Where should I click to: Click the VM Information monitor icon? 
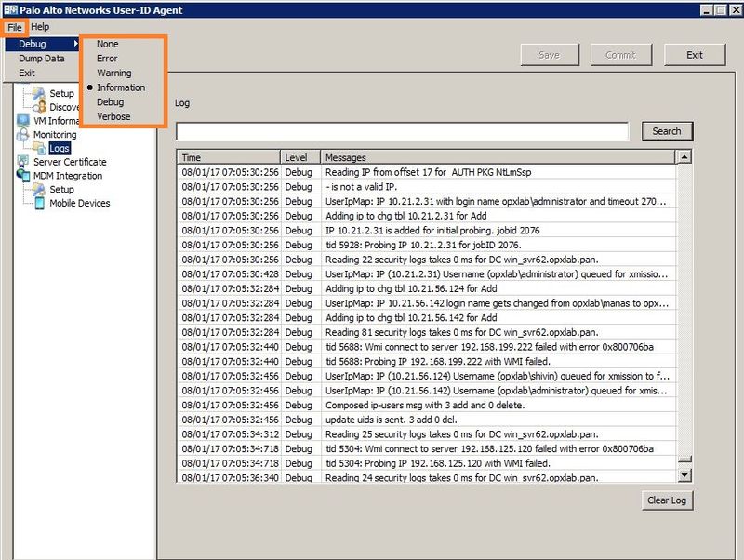point(24,121)
